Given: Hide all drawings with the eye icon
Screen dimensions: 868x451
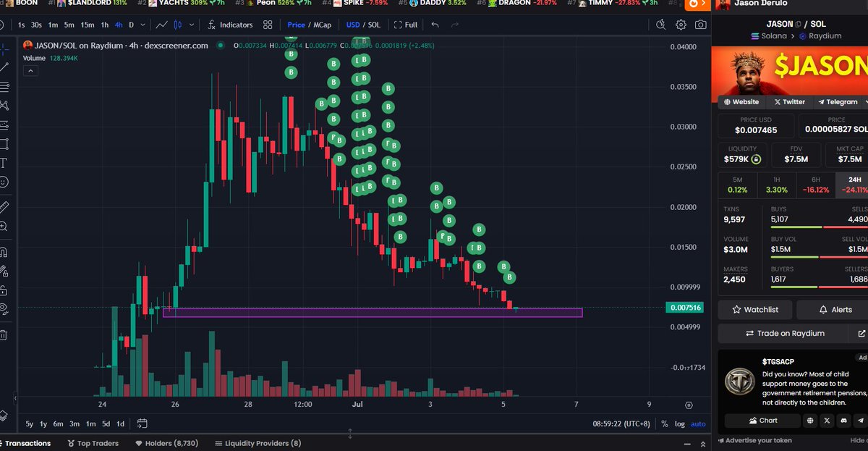Looking at the screenshot, I should 4,309.
